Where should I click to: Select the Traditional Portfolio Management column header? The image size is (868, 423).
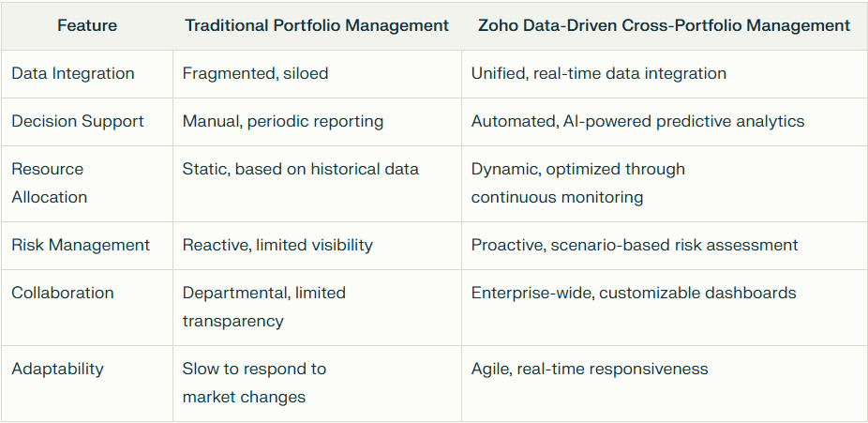[317, 25]
